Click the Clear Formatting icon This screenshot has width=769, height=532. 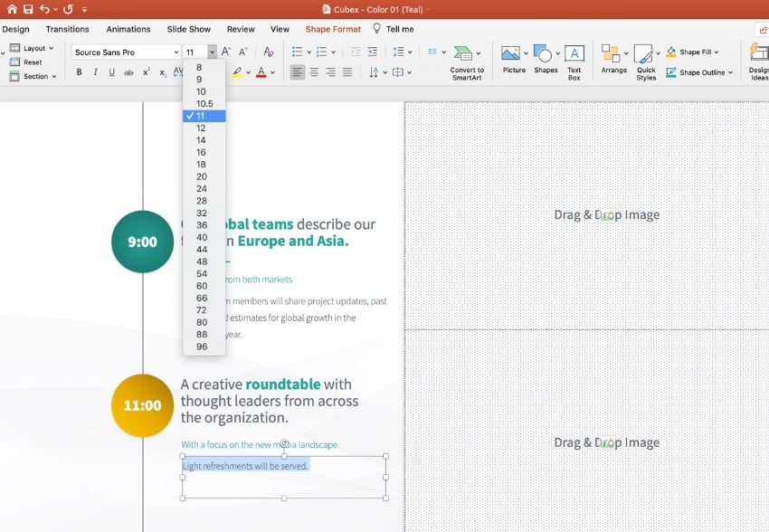268,52
